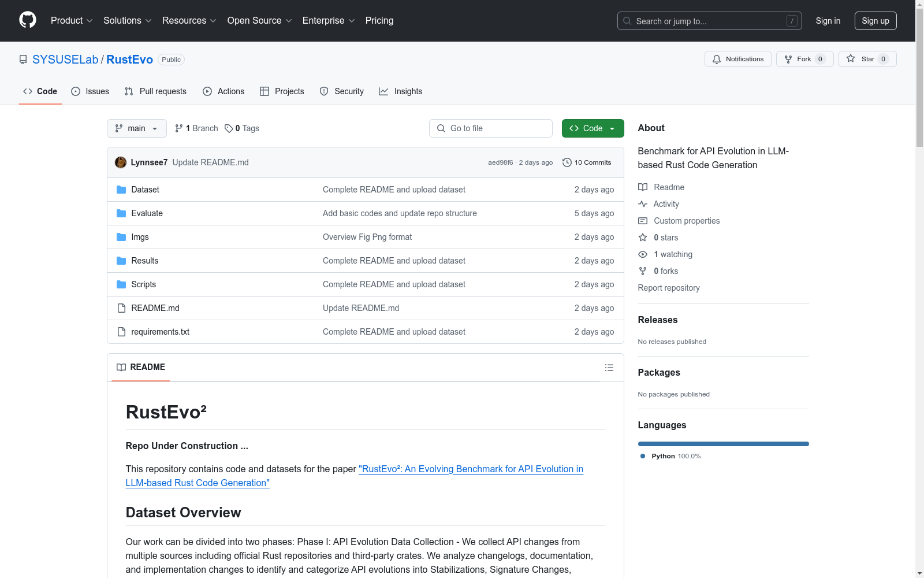Screen dimensions: 924x578
Task: Expand the Open Source menu
Action: coord(259,20)
